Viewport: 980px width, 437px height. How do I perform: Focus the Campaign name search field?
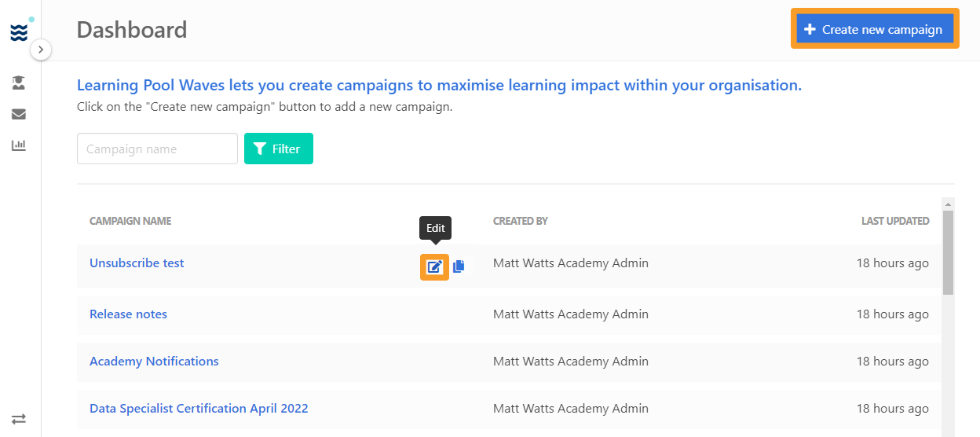(x=157, y=149)
